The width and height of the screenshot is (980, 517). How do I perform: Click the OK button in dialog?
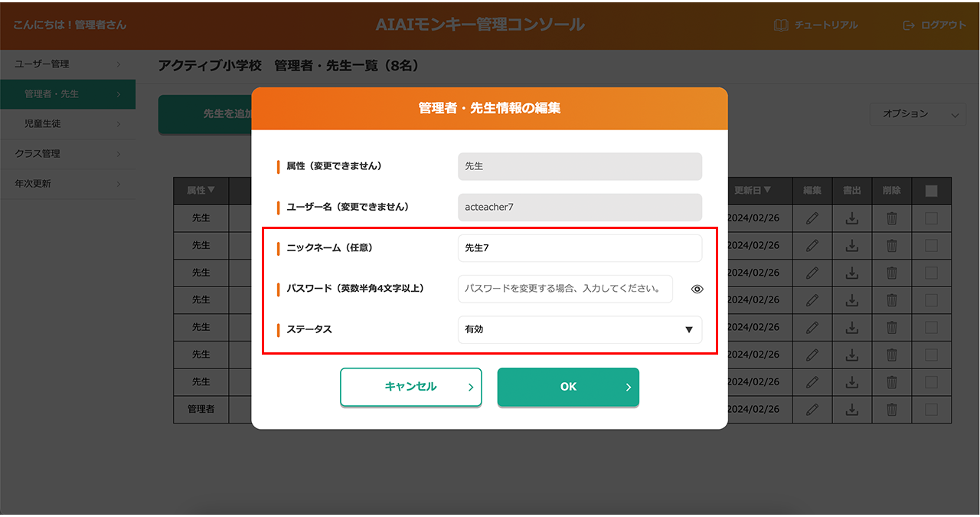click(x=568, y=387)
